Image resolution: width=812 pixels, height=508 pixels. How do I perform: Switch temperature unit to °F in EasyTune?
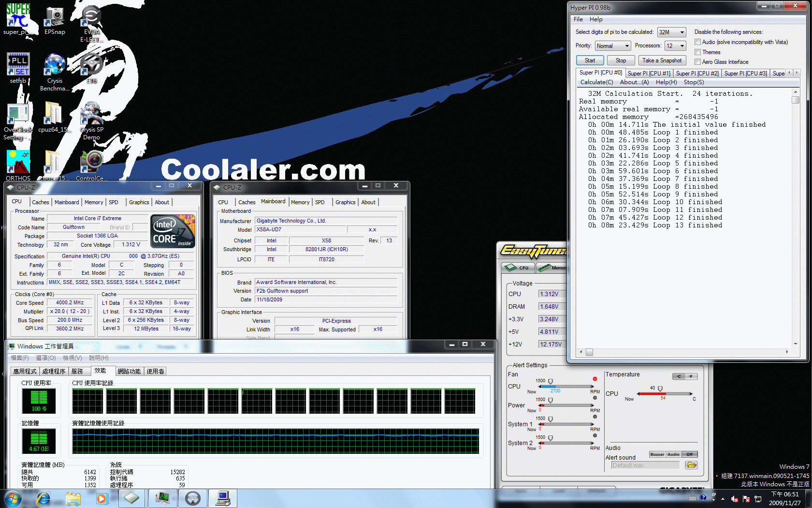(691, 376)
